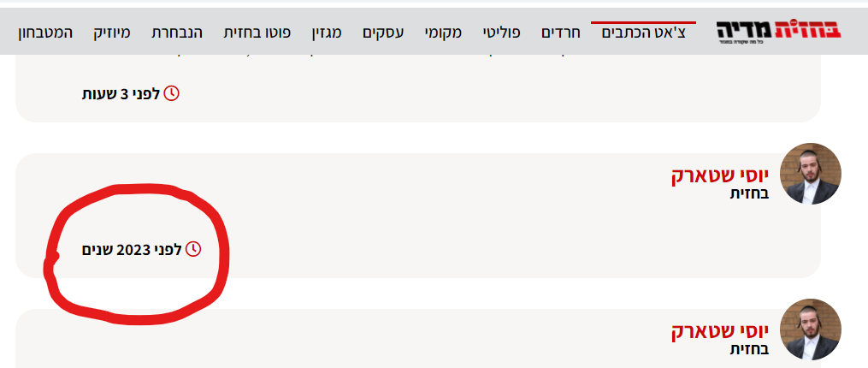Click בחזית label under the bottom author name
Image resolution: width=868 pixels, height=368 pixels.
pos(749,349)
